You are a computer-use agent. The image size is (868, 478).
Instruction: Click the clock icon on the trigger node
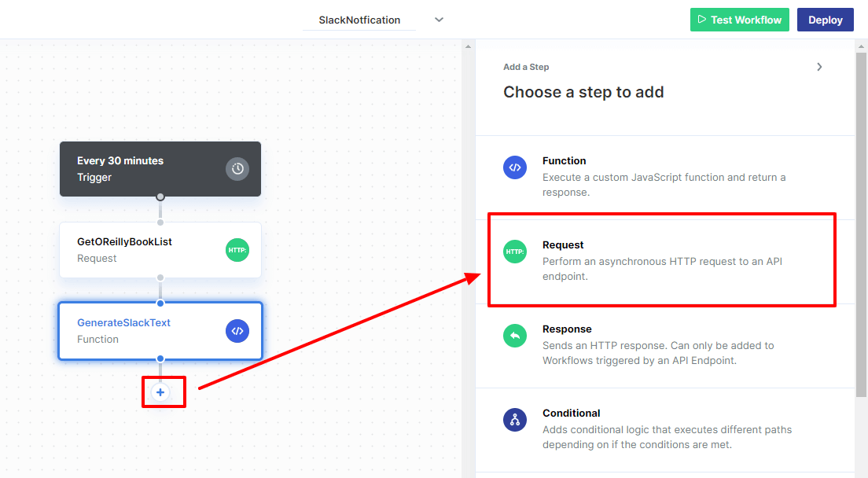tap(237, 168)
